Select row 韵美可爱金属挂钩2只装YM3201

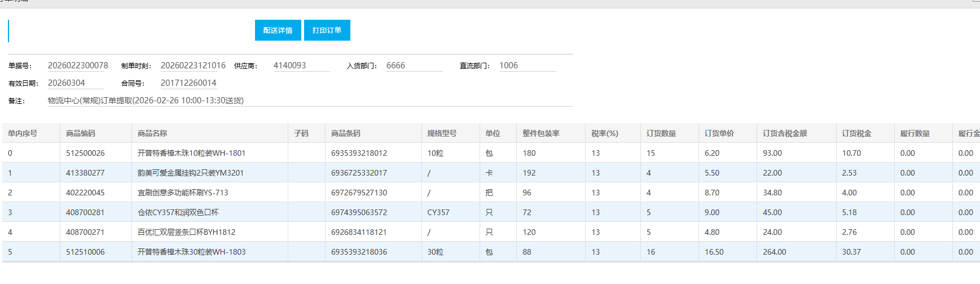[190, 173]
